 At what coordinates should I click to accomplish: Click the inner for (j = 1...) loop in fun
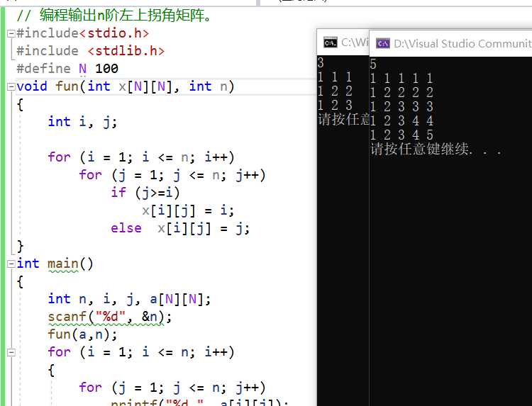point(172,175)
